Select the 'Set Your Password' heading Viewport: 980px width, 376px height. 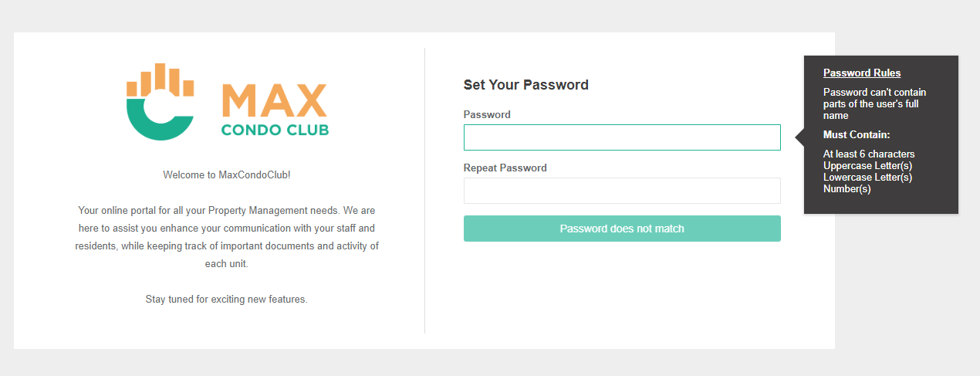525,85
